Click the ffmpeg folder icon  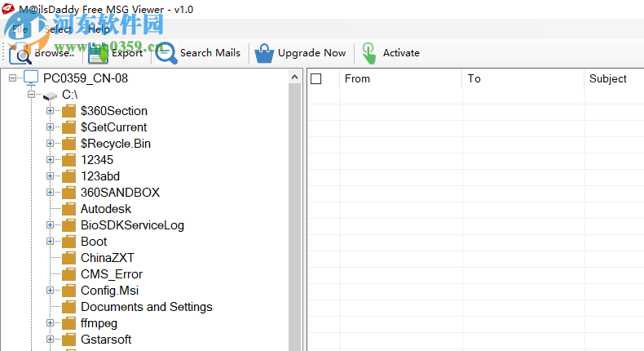click(68, 323)
